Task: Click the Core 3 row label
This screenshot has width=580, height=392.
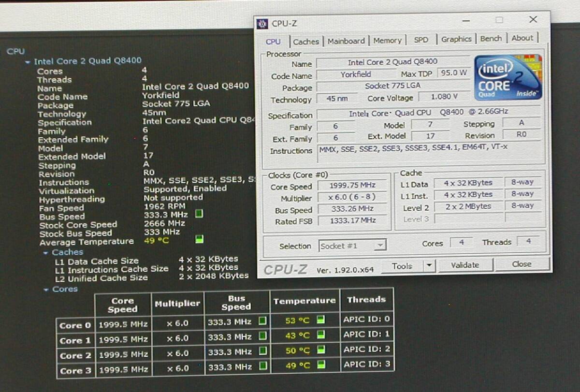Action: (75, 371)
